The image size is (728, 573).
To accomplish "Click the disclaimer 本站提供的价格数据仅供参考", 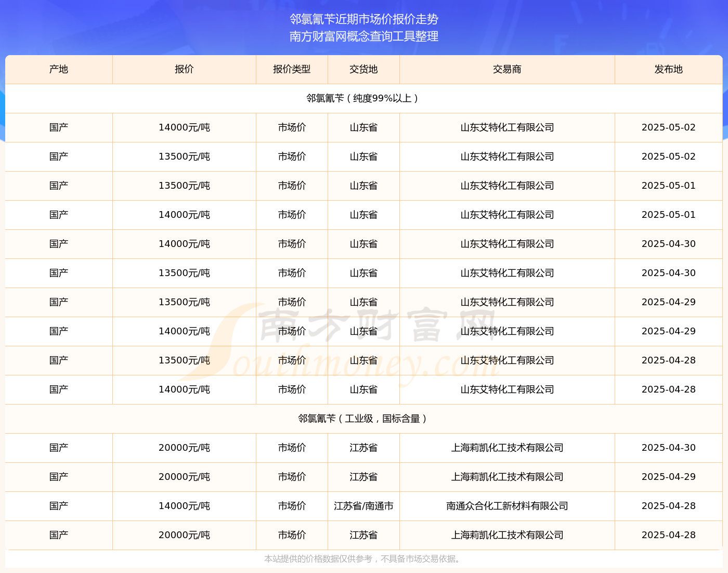I will point(318,559).
